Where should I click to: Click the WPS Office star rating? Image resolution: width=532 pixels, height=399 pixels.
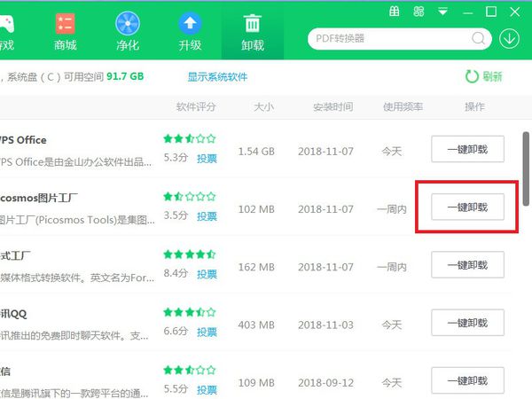click(x=190, y=138)
